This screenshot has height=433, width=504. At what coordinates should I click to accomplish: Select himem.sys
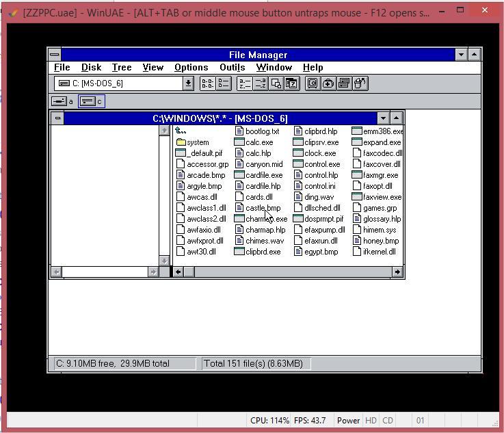374,230
